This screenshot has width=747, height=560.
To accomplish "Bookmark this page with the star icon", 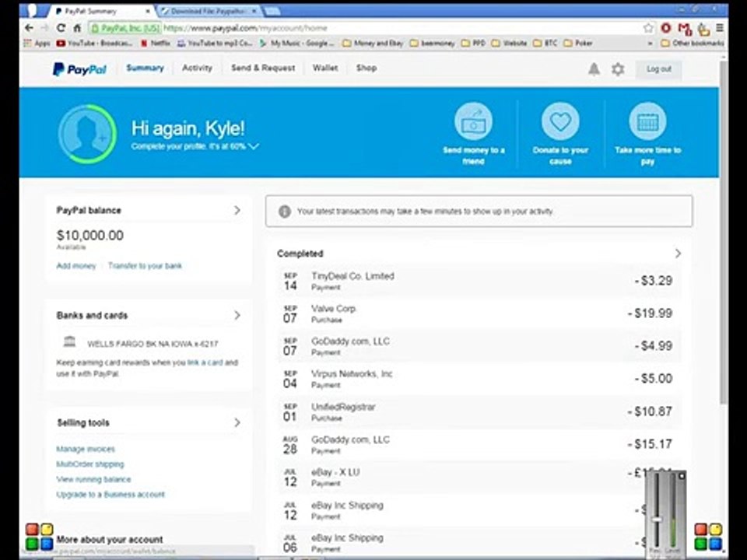I will coord(648,28).
